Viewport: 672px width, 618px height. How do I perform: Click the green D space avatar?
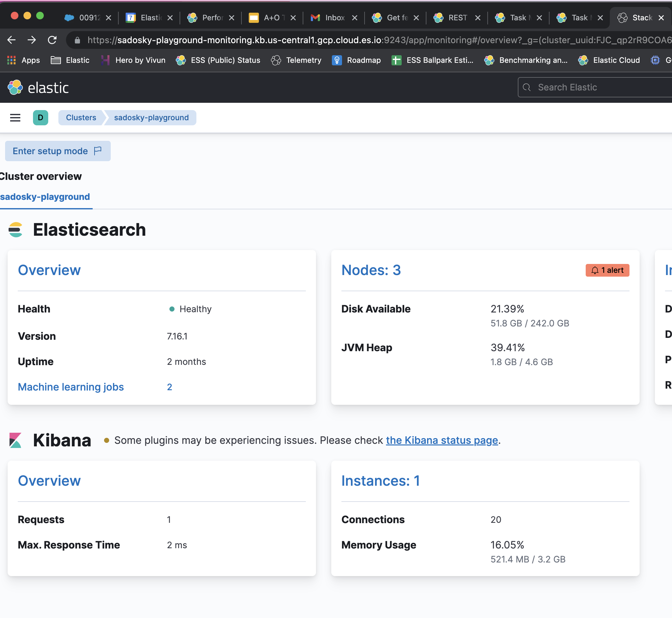41,118
